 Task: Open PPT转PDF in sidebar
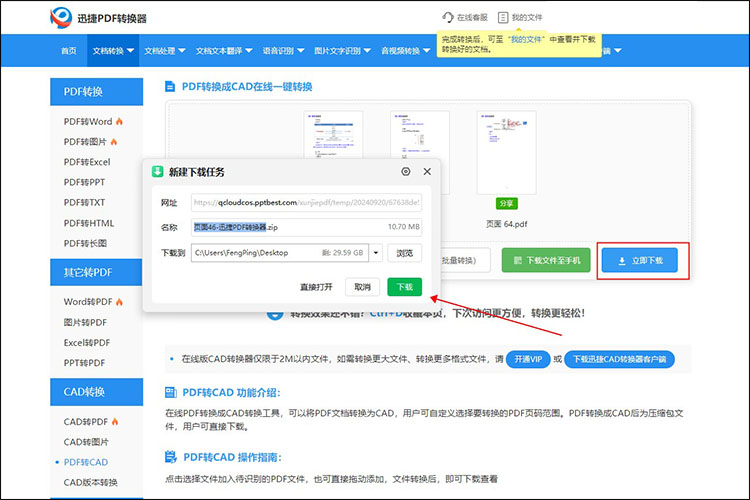84,363
